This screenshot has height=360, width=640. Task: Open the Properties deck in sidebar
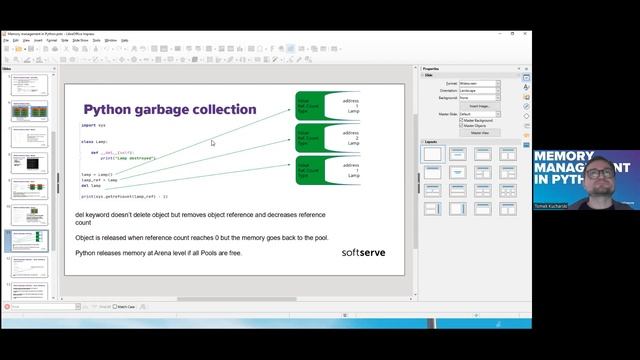(x=526, y=78)
